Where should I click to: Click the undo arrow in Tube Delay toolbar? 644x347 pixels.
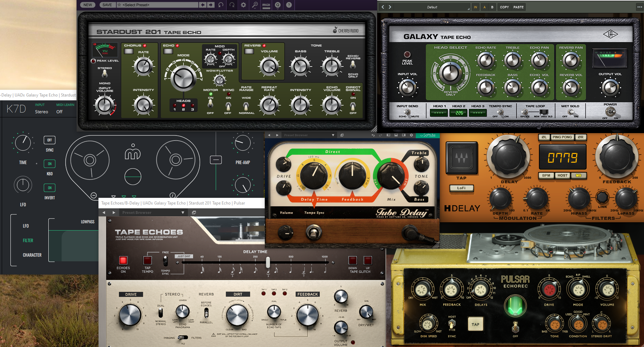pyautogui.click(x=373, y=135)
